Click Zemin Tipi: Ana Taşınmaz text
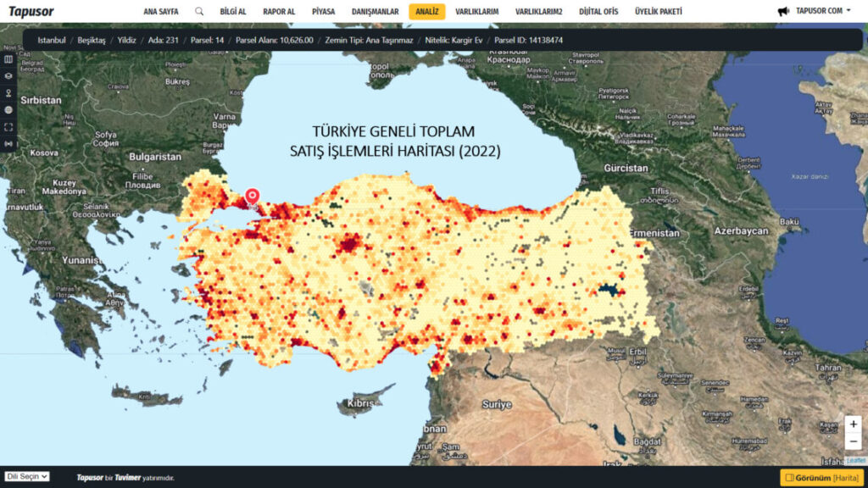 tap(370, 41)
